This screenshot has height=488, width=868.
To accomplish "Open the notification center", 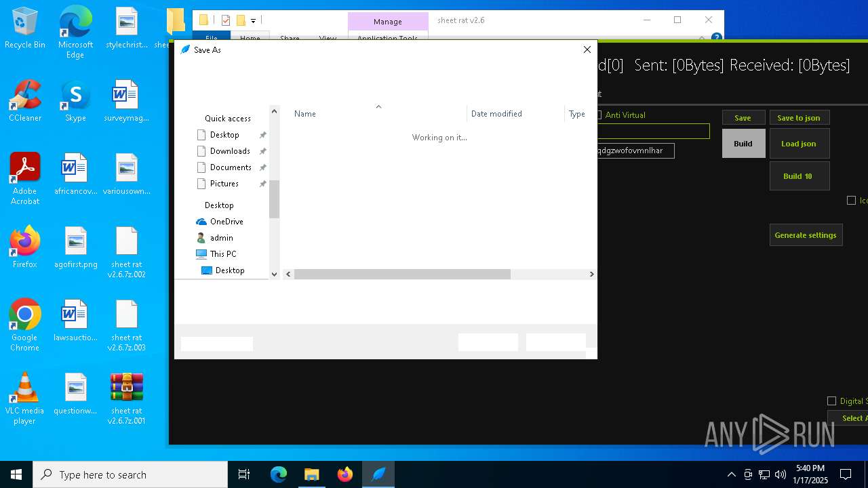I will point(846,474).
